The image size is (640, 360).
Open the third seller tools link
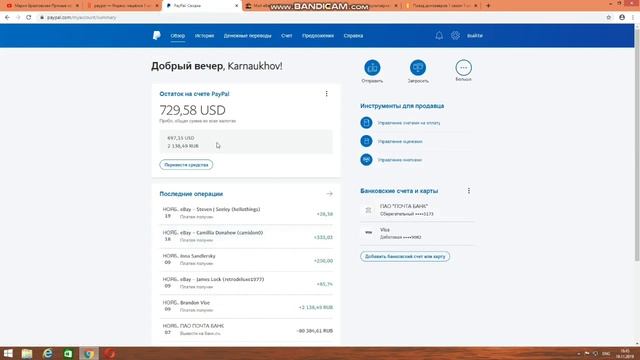[x=400, y=160]
